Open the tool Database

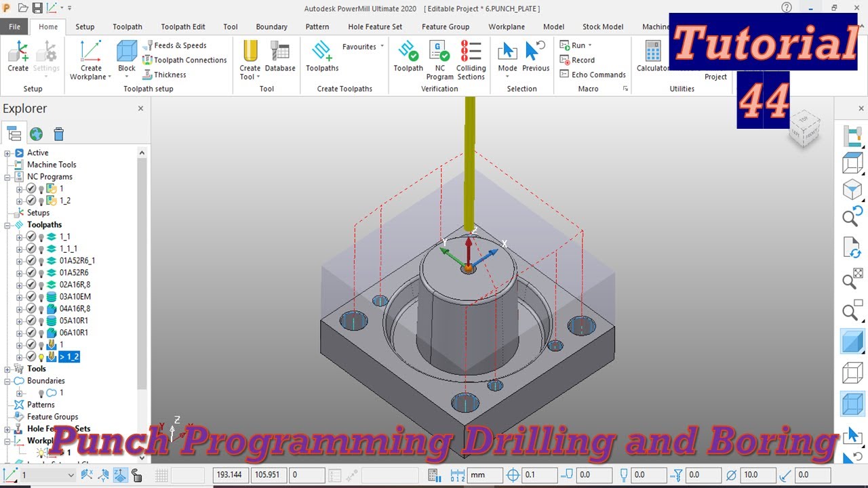280,56
